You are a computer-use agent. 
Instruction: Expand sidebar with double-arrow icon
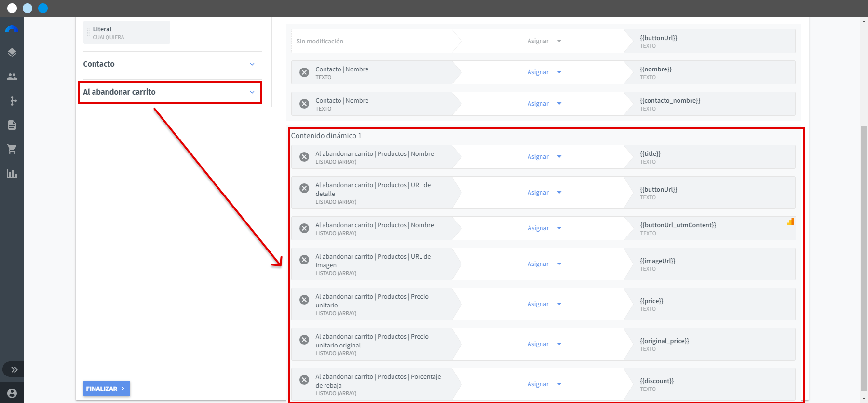(x=14, y=370)
